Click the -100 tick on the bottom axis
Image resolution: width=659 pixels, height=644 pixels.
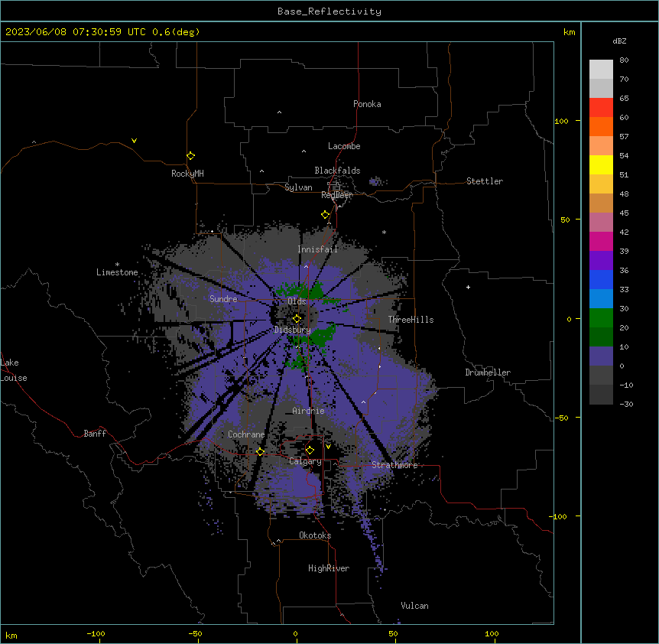(x=96, y=633)
